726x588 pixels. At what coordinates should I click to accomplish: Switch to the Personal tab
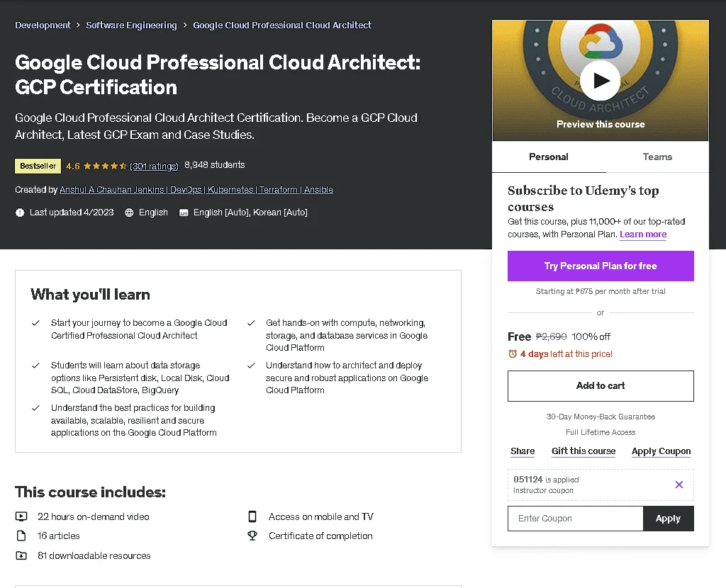coord(549,157)
